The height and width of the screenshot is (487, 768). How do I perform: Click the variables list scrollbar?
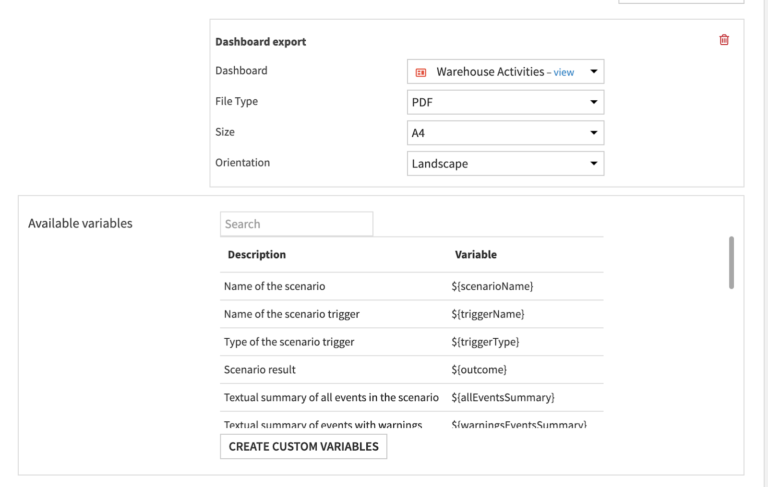coord(731,263)
